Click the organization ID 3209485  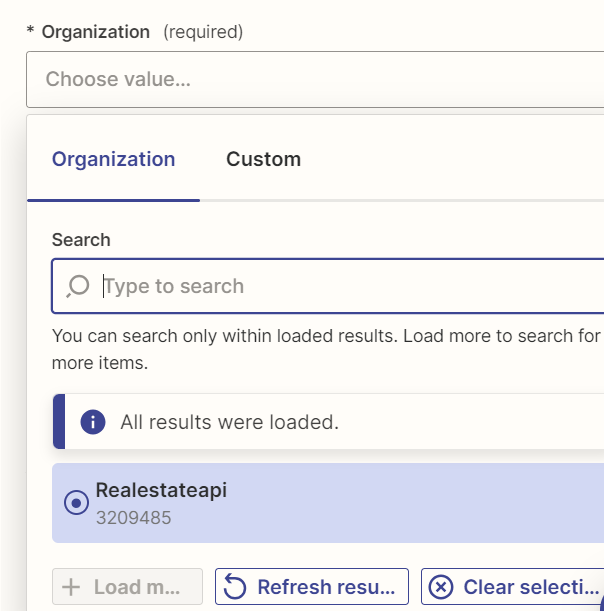[134, 518]
